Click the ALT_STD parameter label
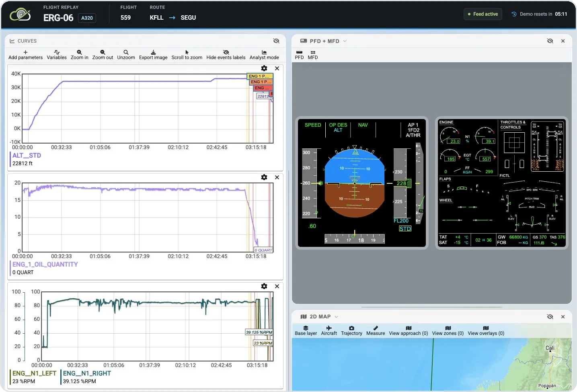This screenshot has height=392, width=577. 27,156
